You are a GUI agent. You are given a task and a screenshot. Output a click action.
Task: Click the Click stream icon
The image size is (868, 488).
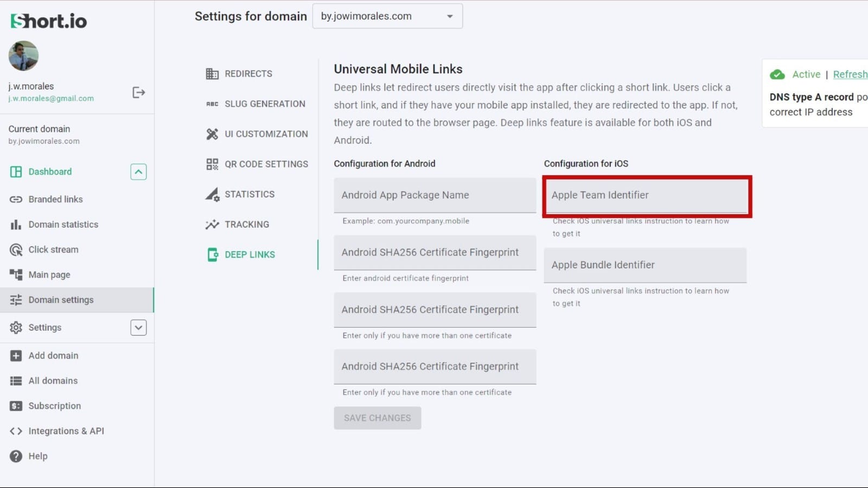(x=16, y=250)
